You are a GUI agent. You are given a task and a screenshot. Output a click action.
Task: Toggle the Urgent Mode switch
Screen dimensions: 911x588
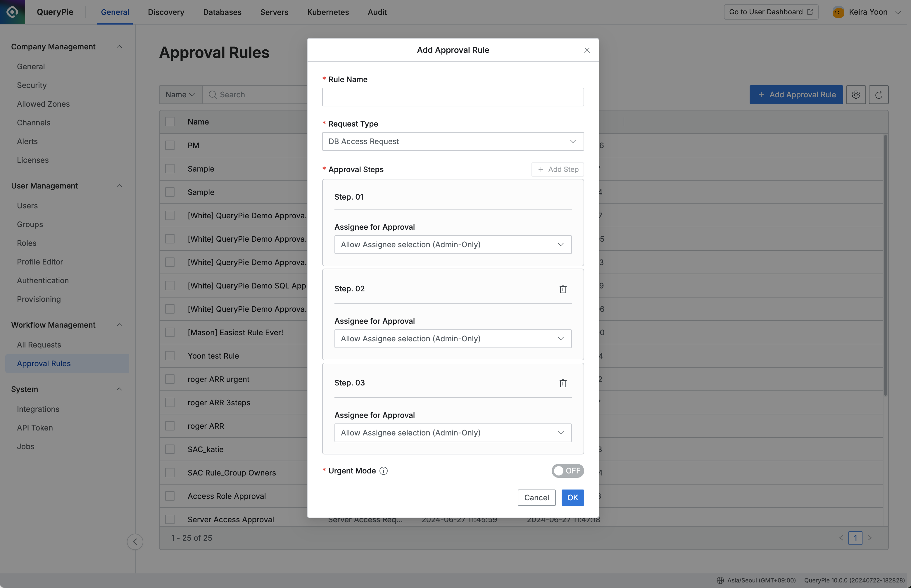pyautogui.click(x=567, y=471)
